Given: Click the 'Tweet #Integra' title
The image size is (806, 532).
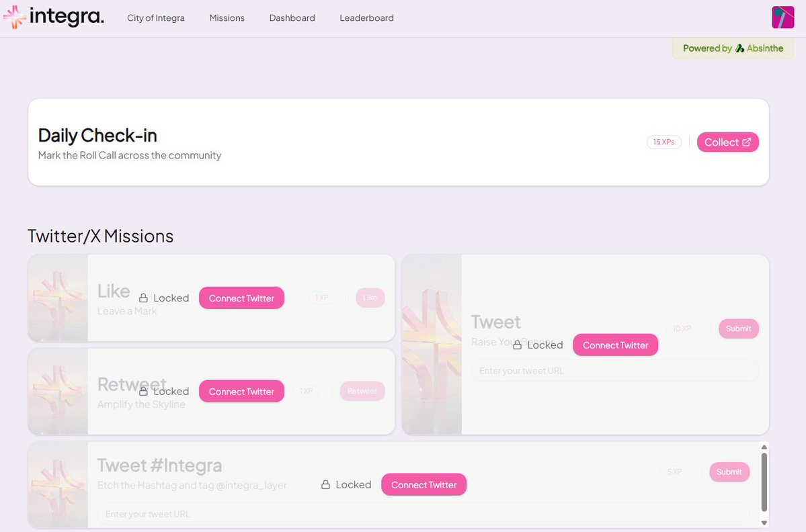Looking at the screenshot, I should (159, 465).
